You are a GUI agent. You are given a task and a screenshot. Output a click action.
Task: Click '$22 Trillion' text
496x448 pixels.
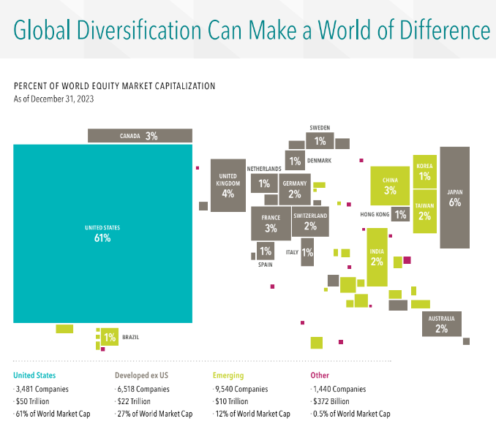click(x=134, y=401)
